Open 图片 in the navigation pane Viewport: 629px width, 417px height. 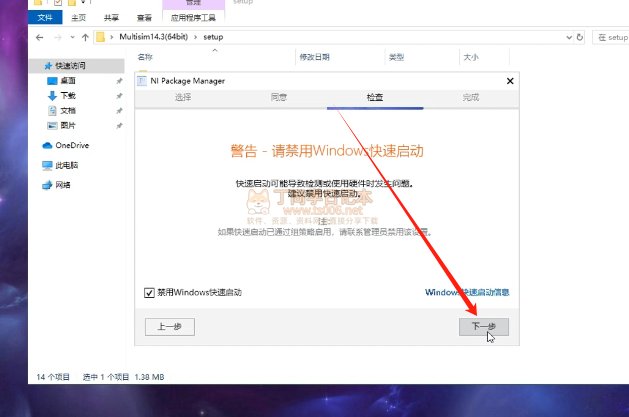click(68, 126)
